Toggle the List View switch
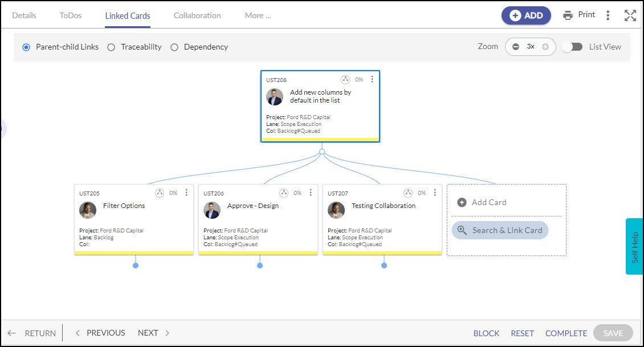The image size is (644, 347). pos(572,47)
